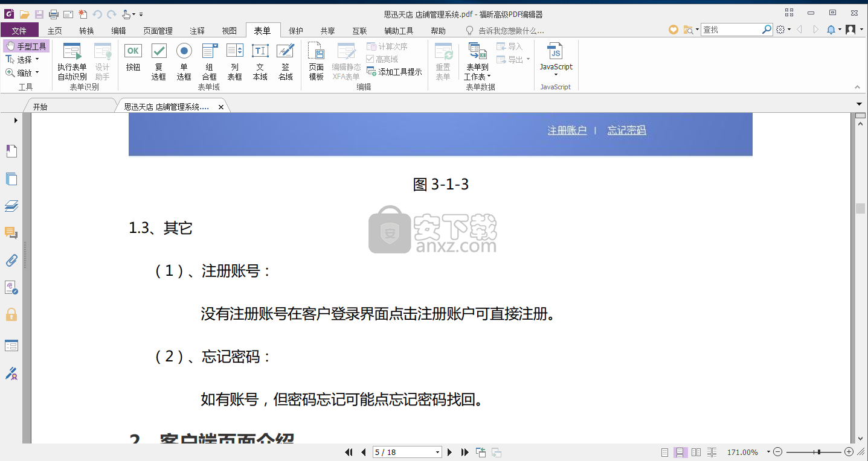Click the zoom out minus button
The image size is (868, 461).
point(778,452)
